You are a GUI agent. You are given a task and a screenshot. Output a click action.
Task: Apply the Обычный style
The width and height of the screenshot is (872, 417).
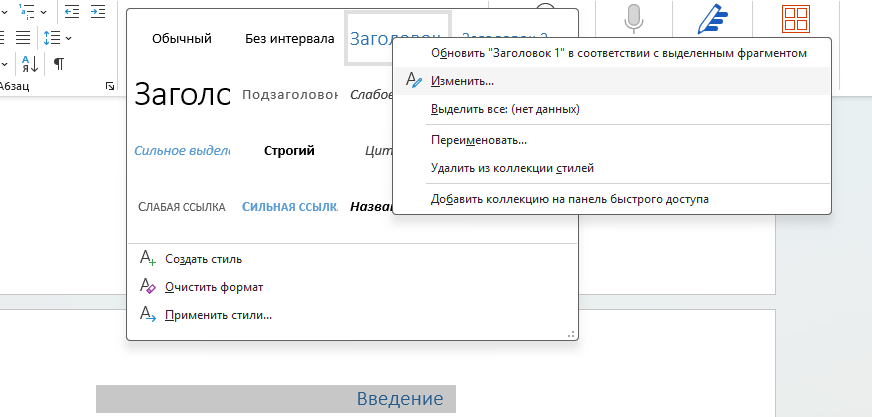pyautogui.click(x=182, y=39)
